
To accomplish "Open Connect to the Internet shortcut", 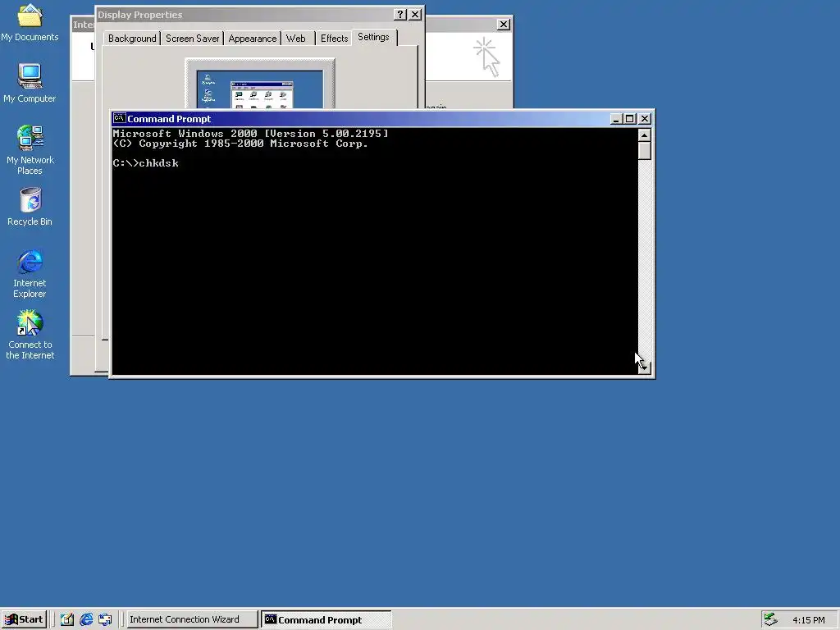I will 30,335.
